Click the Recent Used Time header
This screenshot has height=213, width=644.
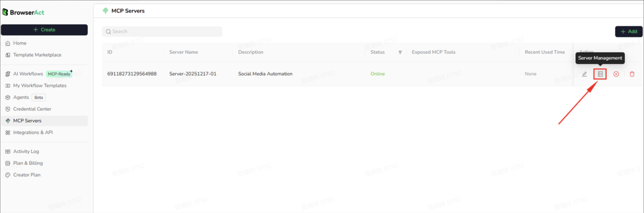point(545,52)
